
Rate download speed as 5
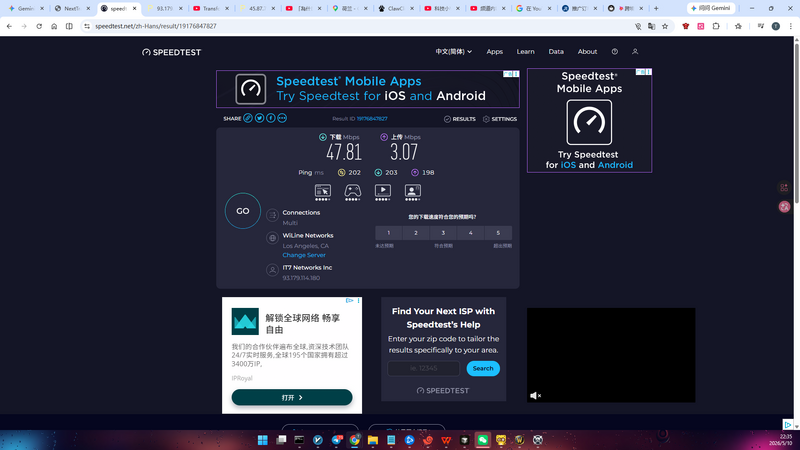(x=498, y=233)
